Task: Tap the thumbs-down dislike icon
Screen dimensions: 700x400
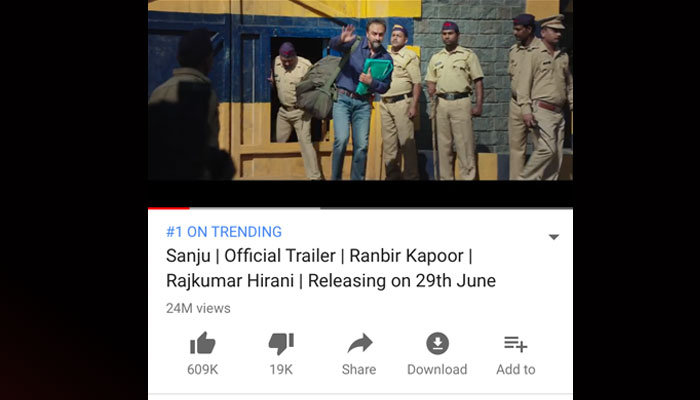Action: (x=281, y=344)
